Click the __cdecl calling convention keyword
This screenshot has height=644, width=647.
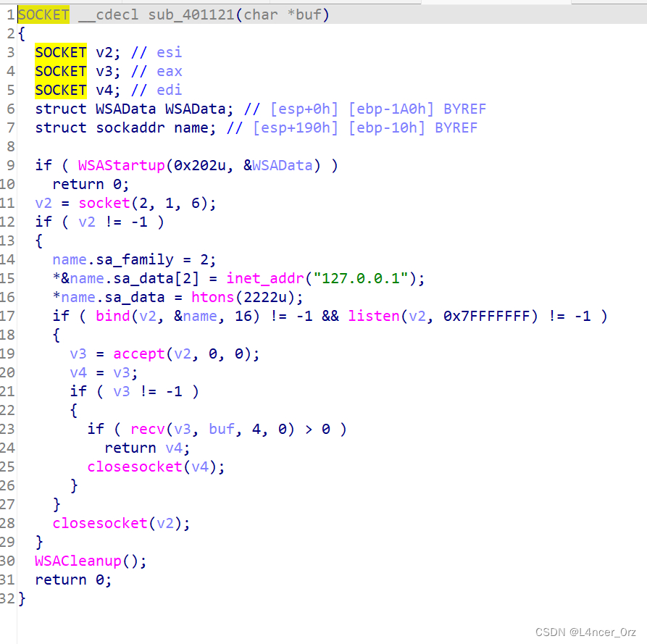[108, 15]
